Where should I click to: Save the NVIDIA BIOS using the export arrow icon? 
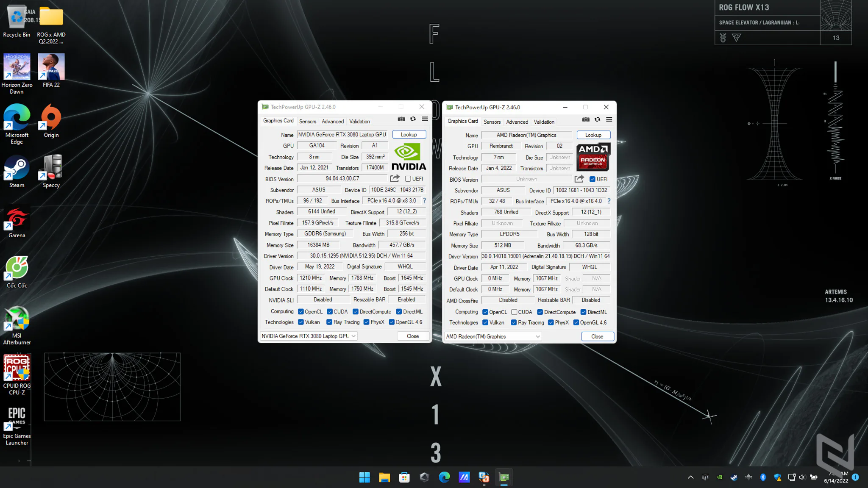click(395, 179)
